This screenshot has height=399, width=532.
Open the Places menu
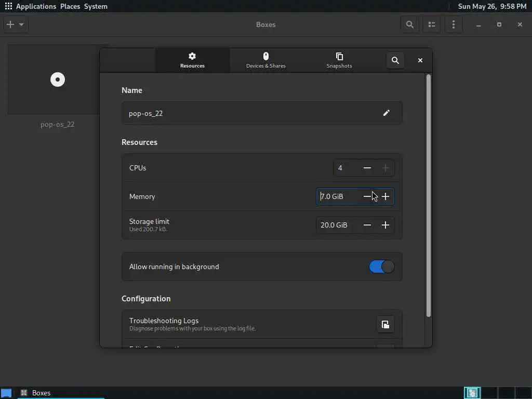(x=70, y=6)
